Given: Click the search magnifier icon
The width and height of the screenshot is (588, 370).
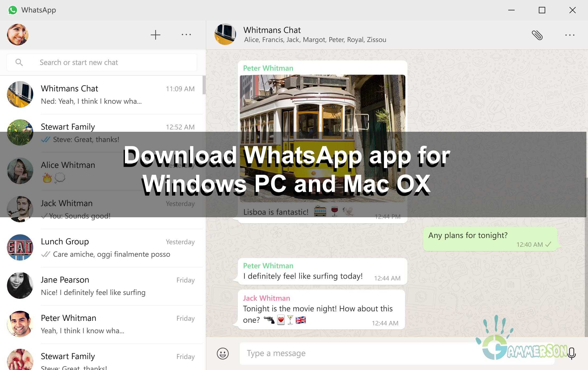Looking at the screenshot, I should (x=19, y=62).
